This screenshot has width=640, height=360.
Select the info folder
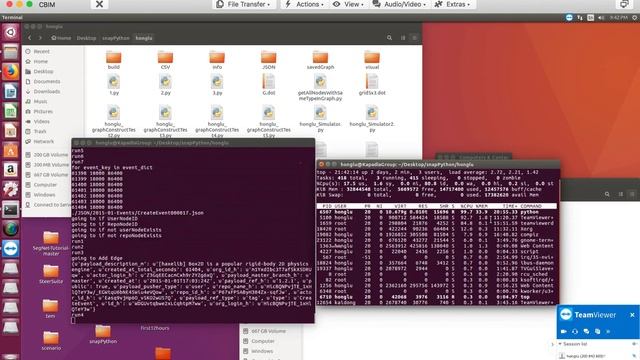pyautogui.click(x=217, y=60)
